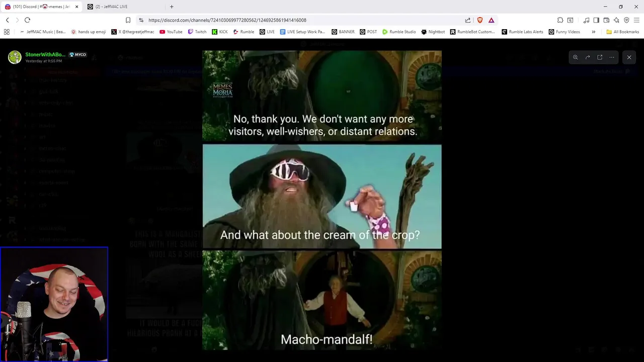Open Rumble Studio bookmark
This screenshot has width=644, height=362.
coord(399,32)
